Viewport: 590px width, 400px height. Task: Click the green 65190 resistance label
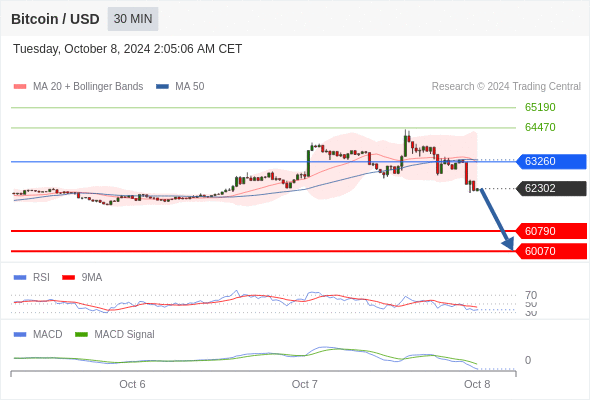click(x=540, y=107)
